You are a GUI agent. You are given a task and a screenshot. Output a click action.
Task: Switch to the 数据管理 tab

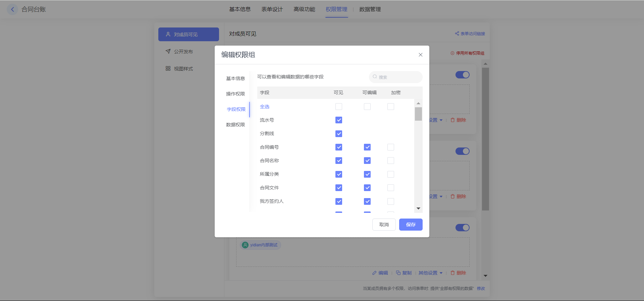point(370,9)
